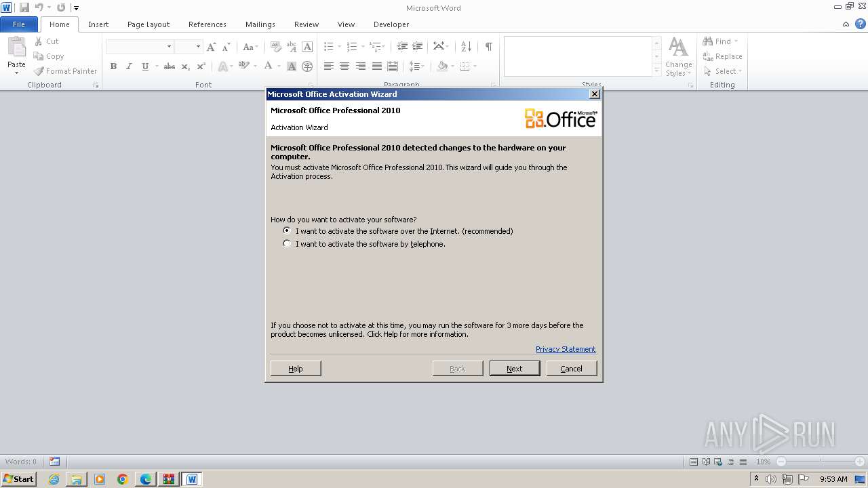The image size is (868, 488).
Task: Click Find in the Editing group
Action: [719, 41]
